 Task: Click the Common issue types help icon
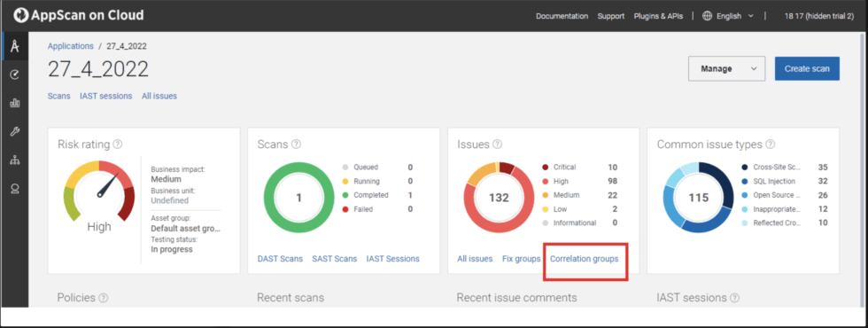pyautogui.click(x=770, y=144)
